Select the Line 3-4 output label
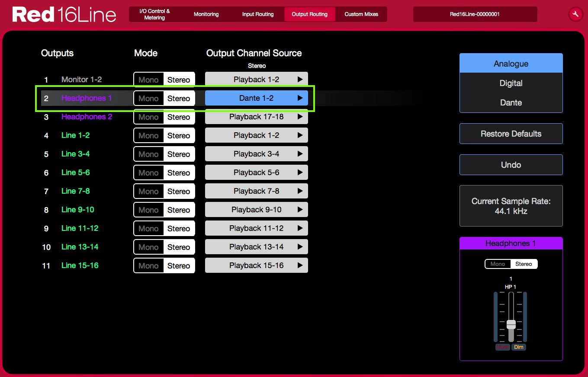The height and width of the screenshot is (377, 588). pyautogui.click(x=76, y=154)
